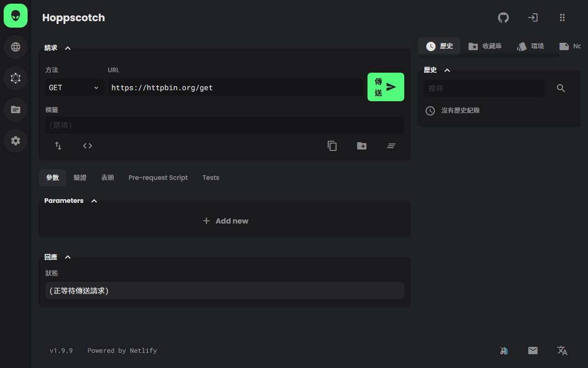Select the 歷史 tab in right panel

pos(439,46)
